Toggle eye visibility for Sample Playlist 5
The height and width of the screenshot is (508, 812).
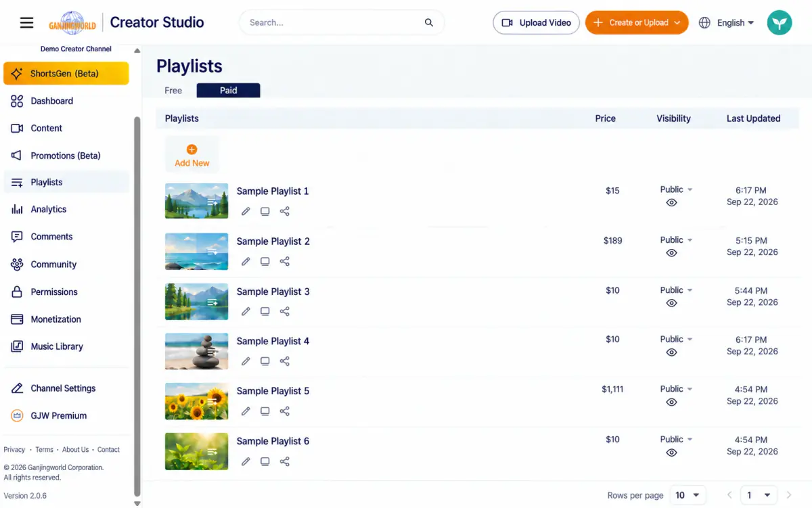click(x=671, y=402)
